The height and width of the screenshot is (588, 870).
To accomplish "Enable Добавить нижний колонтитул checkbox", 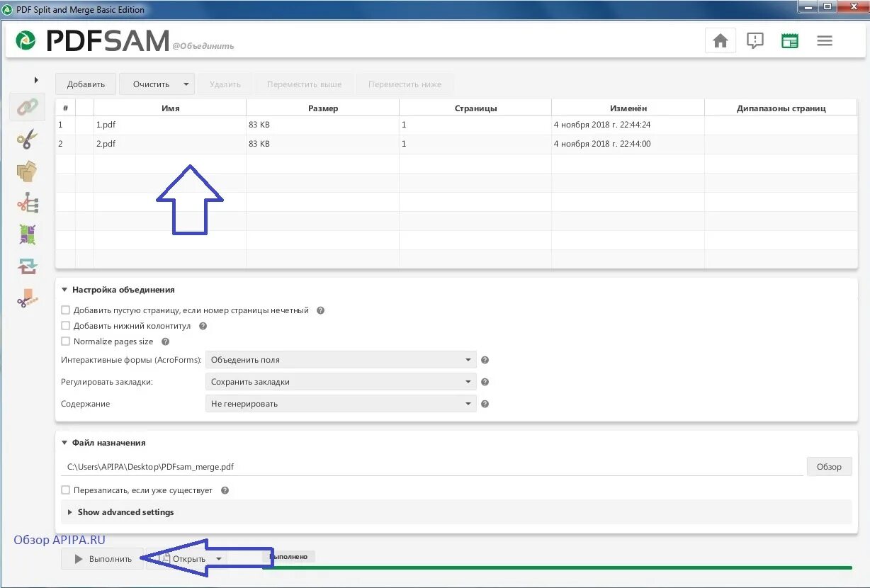I will (66, 326).
